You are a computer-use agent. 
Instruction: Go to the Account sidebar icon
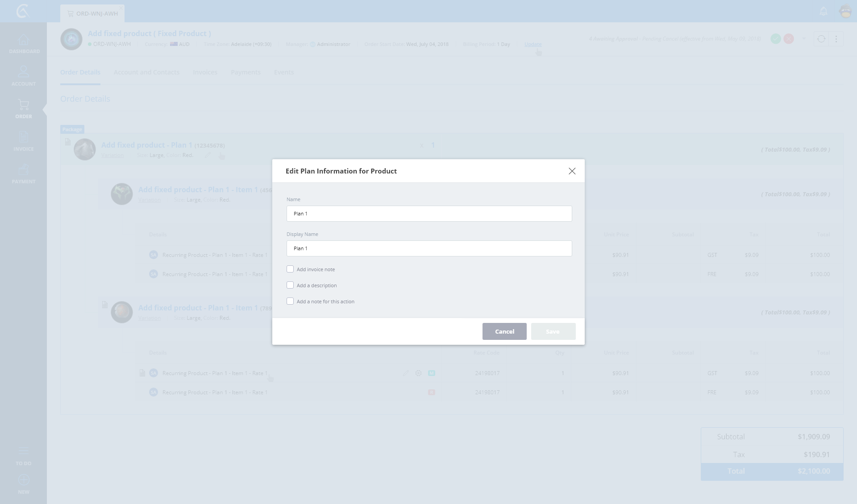(x=24, y=76)
